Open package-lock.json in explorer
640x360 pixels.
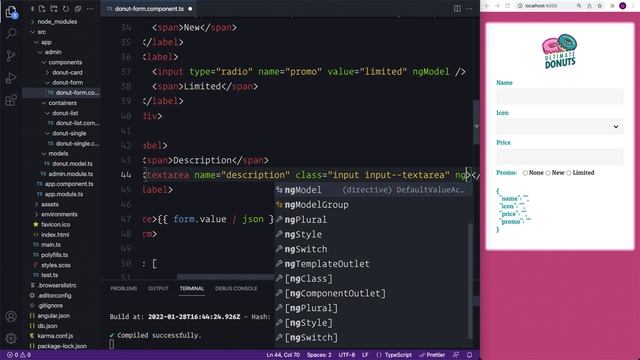point(61,346)
